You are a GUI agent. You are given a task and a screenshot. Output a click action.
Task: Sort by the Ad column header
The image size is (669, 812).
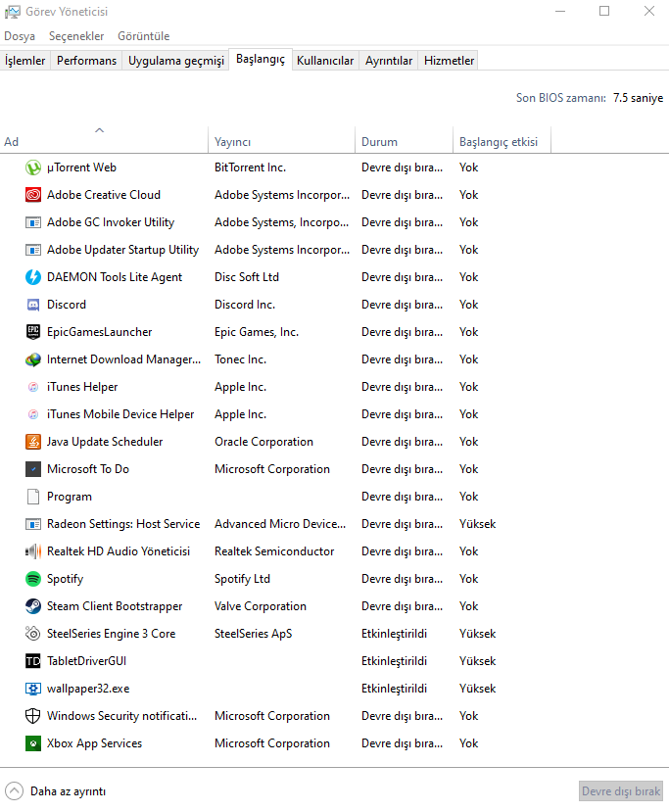[x=104, y=141]
